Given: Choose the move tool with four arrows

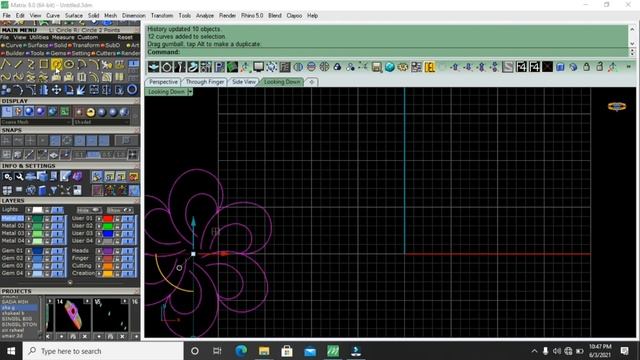Looking at the screenshot, I should tap(56, 89).
